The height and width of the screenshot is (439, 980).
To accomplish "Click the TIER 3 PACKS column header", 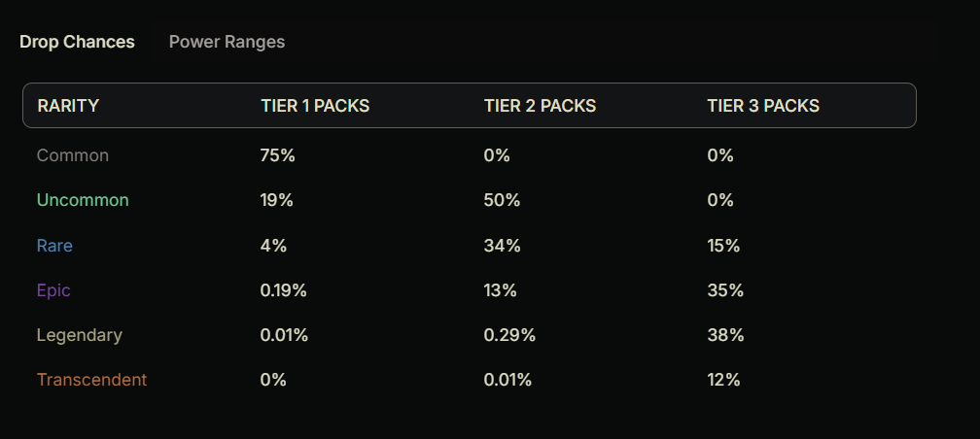I will pyautogui.click(x=763, y=106).
